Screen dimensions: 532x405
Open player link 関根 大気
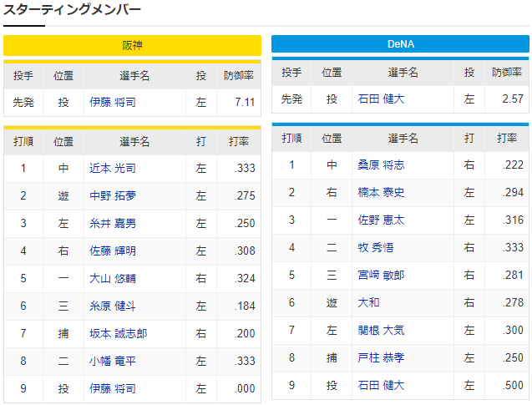tap(381, 330)
